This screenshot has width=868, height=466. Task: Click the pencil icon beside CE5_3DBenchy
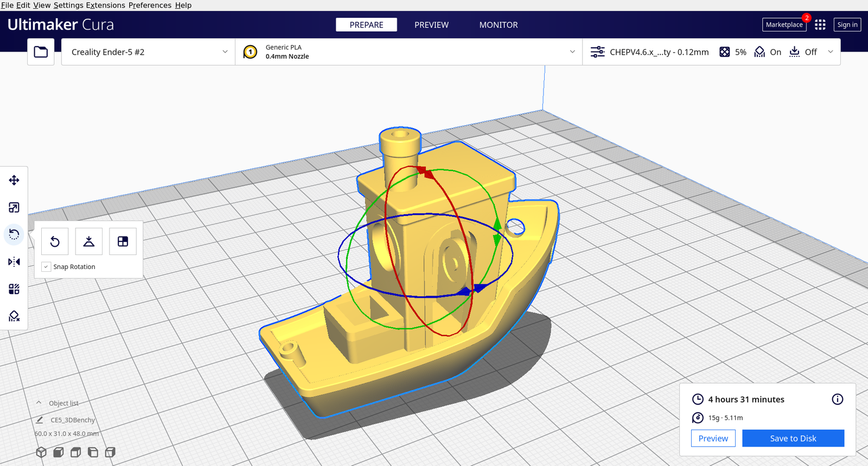point(40,420)
